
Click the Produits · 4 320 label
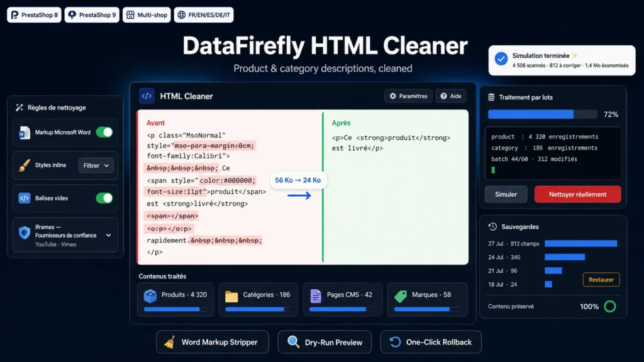pyautogui.click(x=184, y=295)
